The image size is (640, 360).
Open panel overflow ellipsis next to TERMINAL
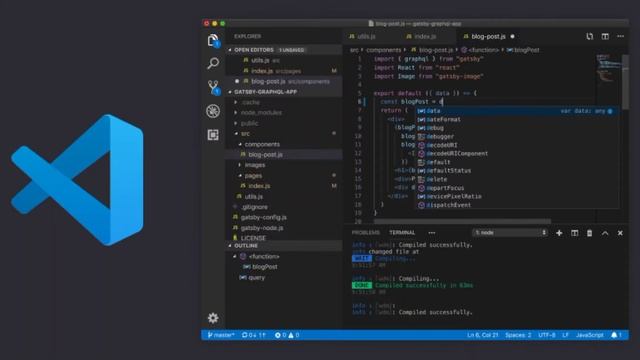tap(431, 233)
